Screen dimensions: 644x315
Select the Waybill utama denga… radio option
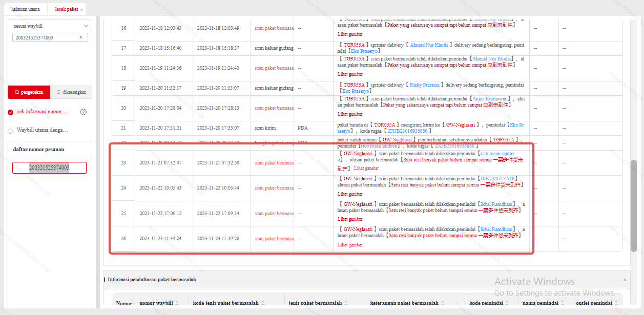pyautogui.click(x=11, y=131)
